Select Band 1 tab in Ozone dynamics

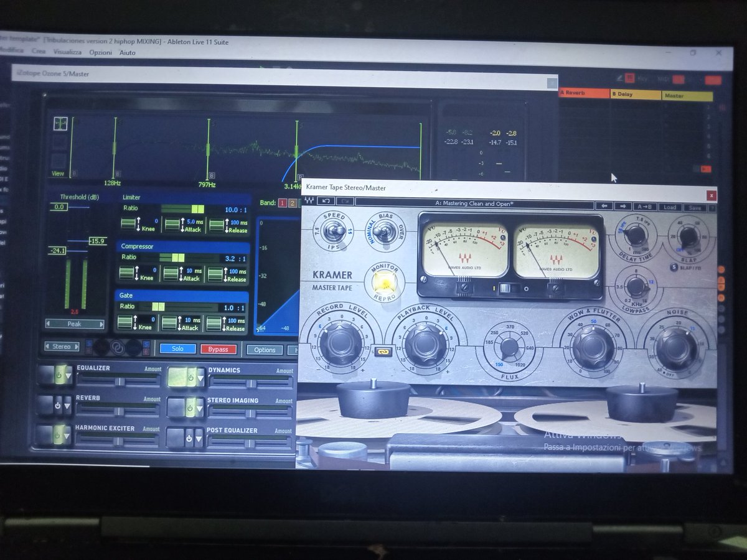tap(282, 203)
